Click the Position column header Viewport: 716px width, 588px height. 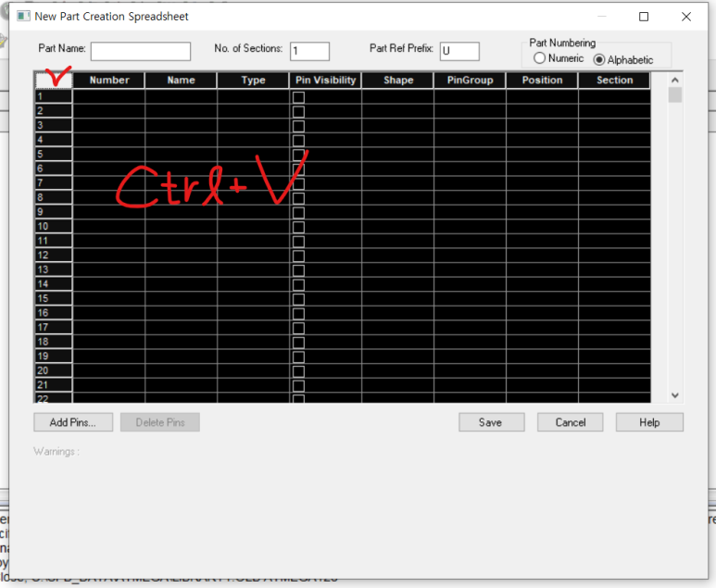click(542, 81)
